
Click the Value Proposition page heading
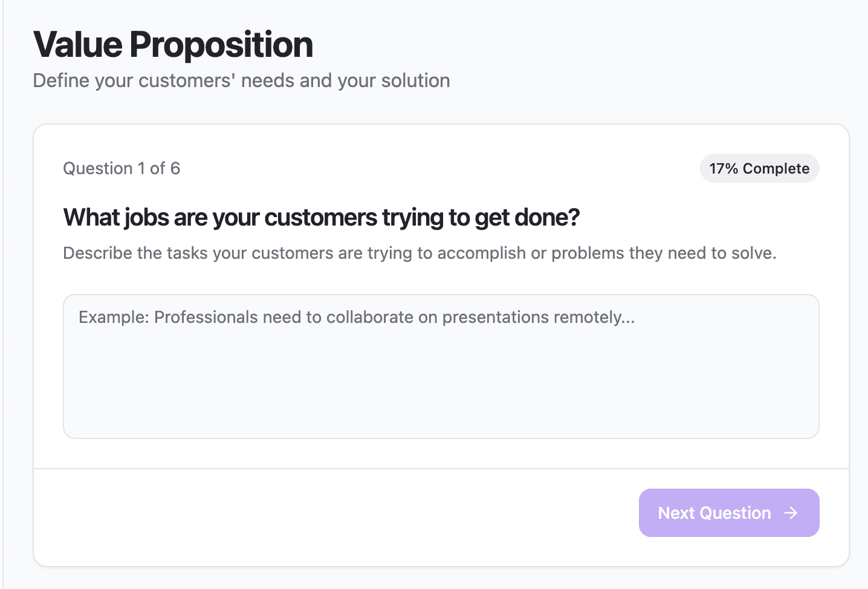pos(173,45)
